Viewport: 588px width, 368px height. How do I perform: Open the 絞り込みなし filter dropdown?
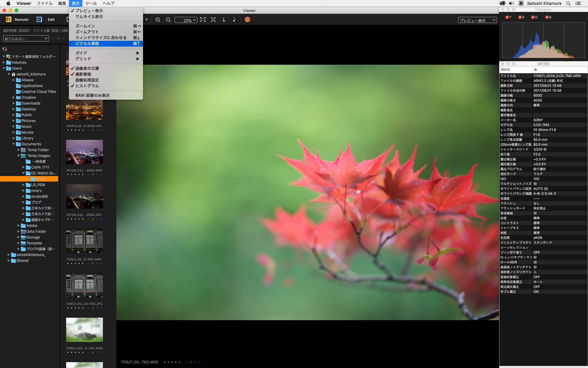coord(26,38)
